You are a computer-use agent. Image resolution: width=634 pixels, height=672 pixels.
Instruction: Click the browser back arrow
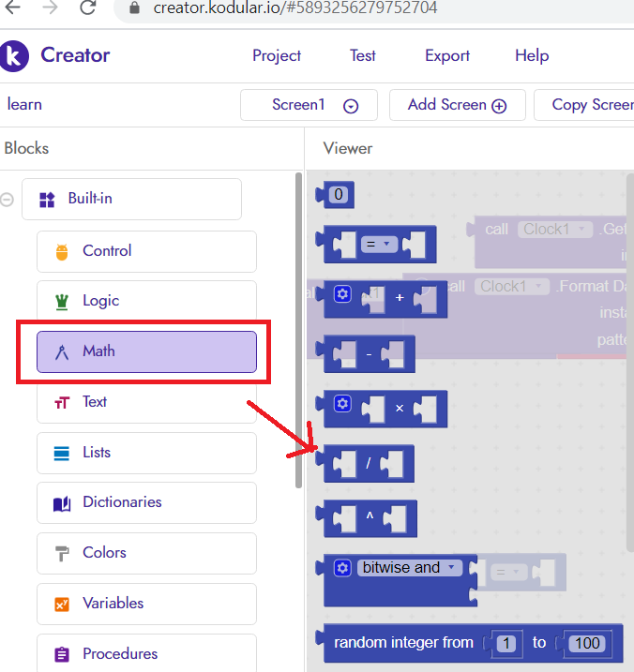(x=12, y=7)
